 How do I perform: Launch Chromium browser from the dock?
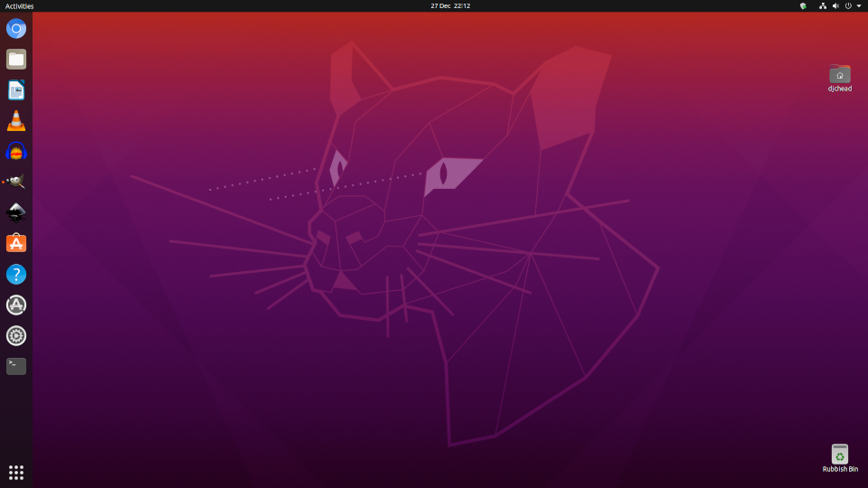click(x=16, y=29)
